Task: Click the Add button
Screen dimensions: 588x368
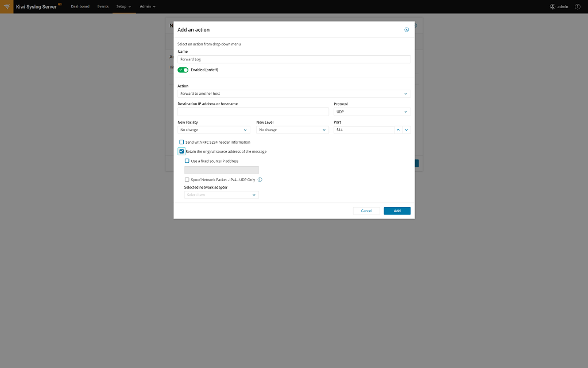Action: click(397, 210)
